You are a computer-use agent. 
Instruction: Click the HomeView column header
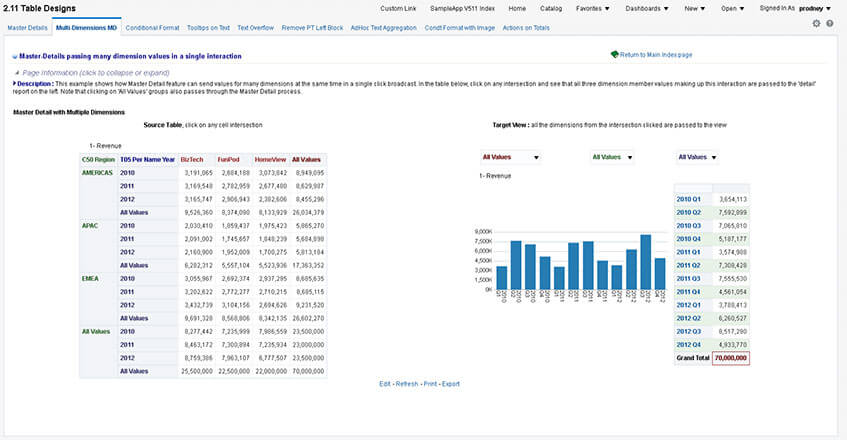tap(271, 160)
